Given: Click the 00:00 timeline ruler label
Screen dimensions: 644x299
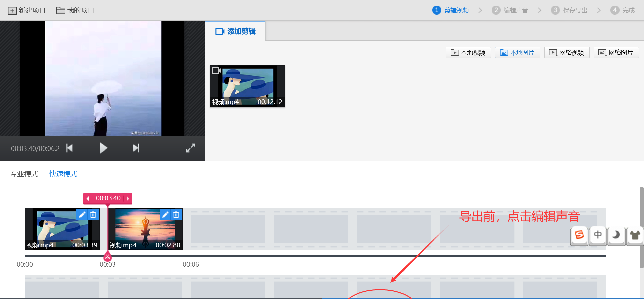Looking at the screenshot, I should coord(25,264).
